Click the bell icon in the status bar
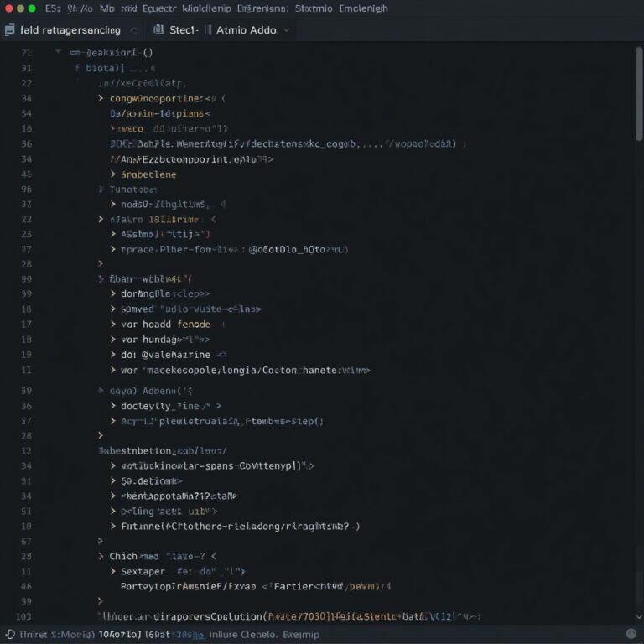The image size is (644, 644). coord(9,635)
